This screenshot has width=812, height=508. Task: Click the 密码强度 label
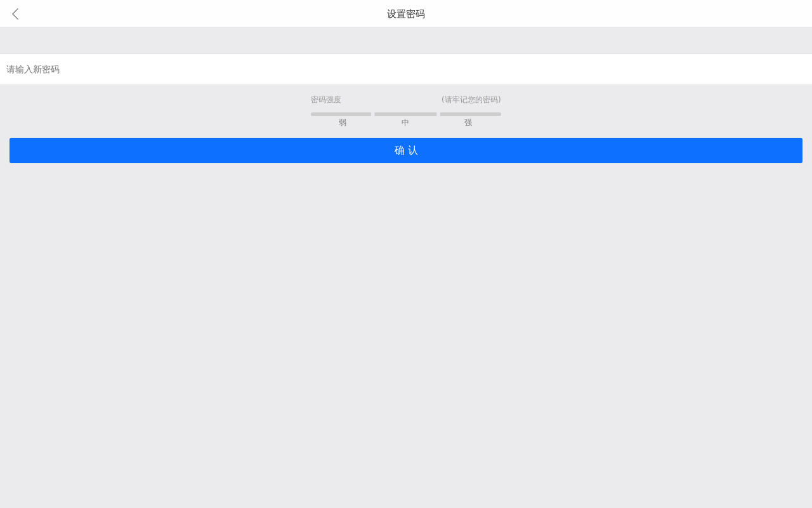(x=326, y=100)
